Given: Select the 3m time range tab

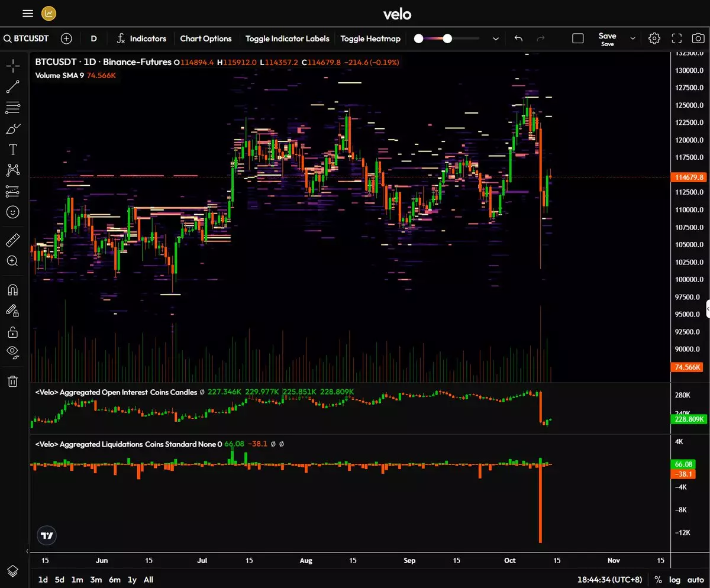Looking at the screenshot, I should tap(95, 580).
